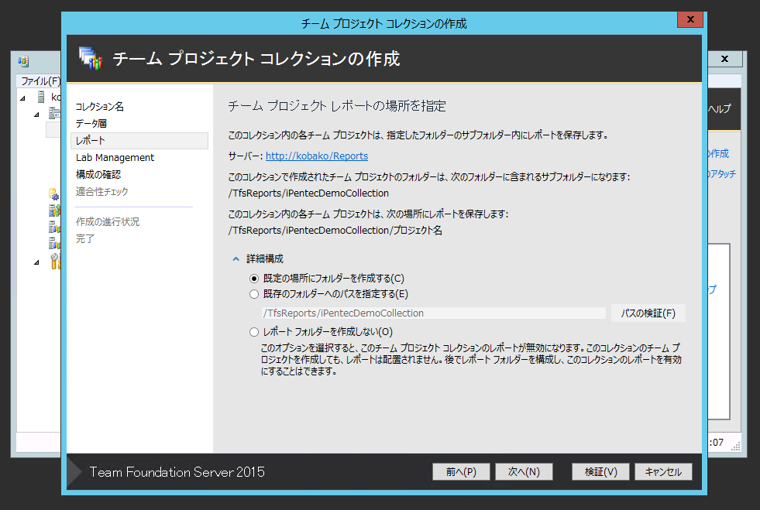Image resolution: width=760 pixels, height=510 pixels.
Task: Proceed with 次へ(N) button
Action: 524,472
